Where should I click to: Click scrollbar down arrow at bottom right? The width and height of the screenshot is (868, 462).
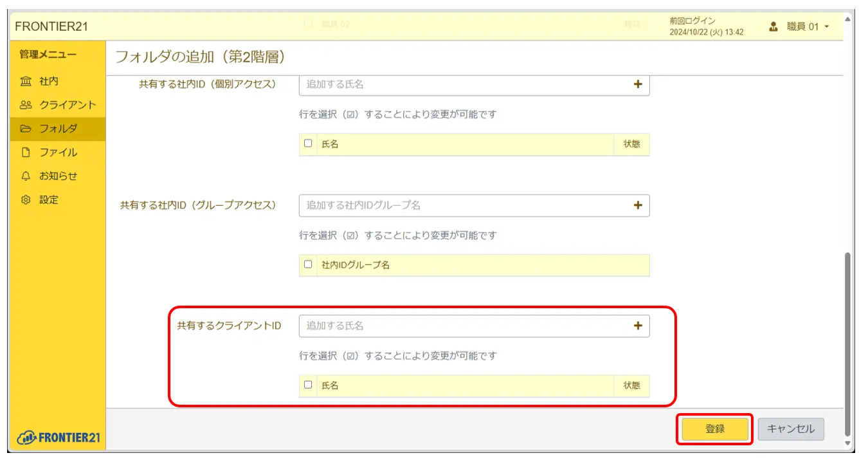(x=847, y=443)
